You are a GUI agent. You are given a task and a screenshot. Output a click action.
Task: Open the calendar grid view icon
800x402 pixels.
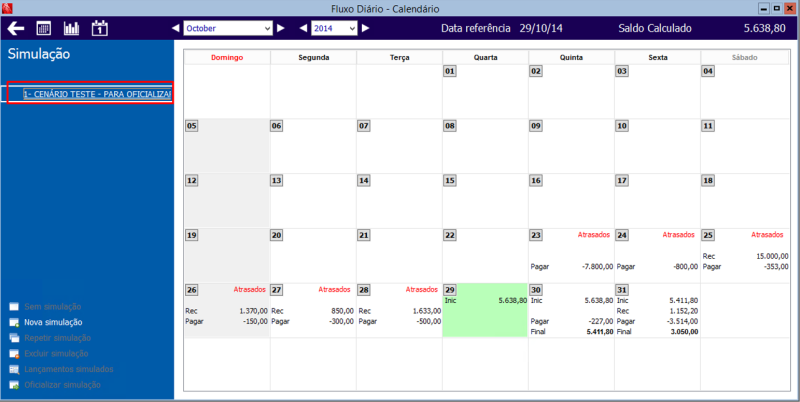[x=44, y=28]
